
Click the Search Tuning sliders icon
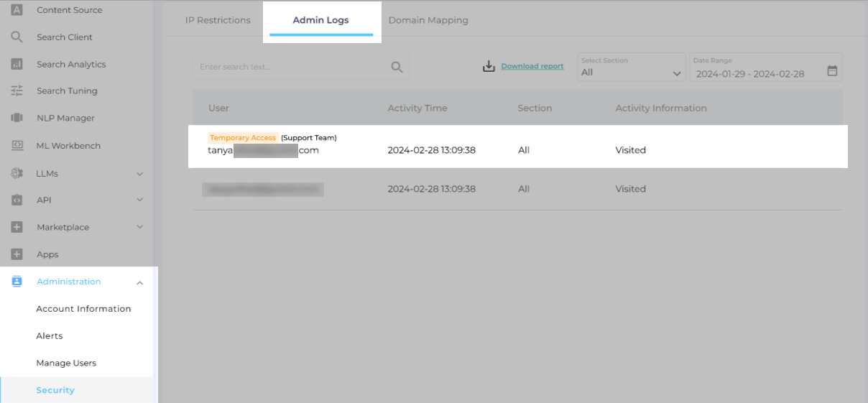pyautogui.click(x=17, y=91)
